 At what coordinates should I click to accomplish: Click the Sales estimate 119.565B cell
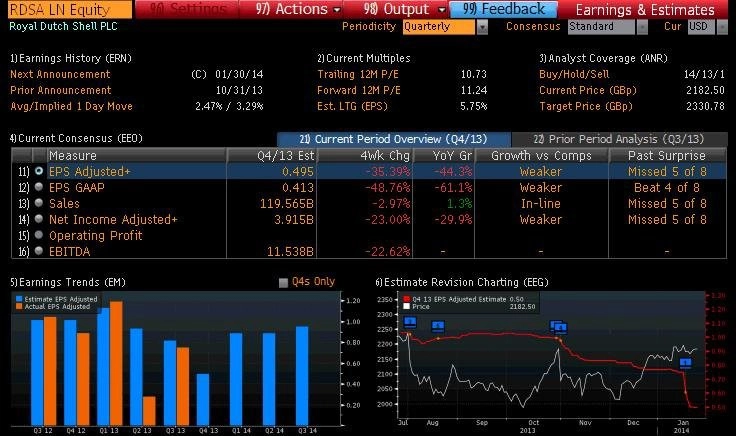tap(287, 204)
